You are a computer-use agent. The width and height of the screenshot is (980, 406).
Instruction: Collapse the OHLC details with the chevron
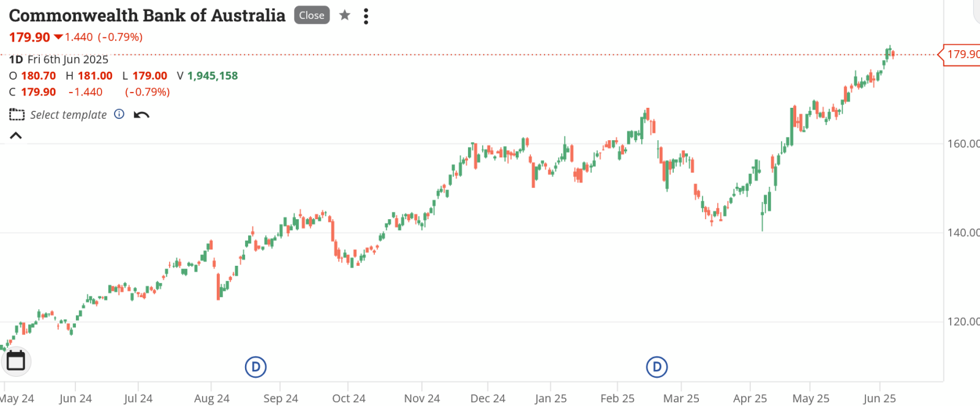click(x=16, y=135)
